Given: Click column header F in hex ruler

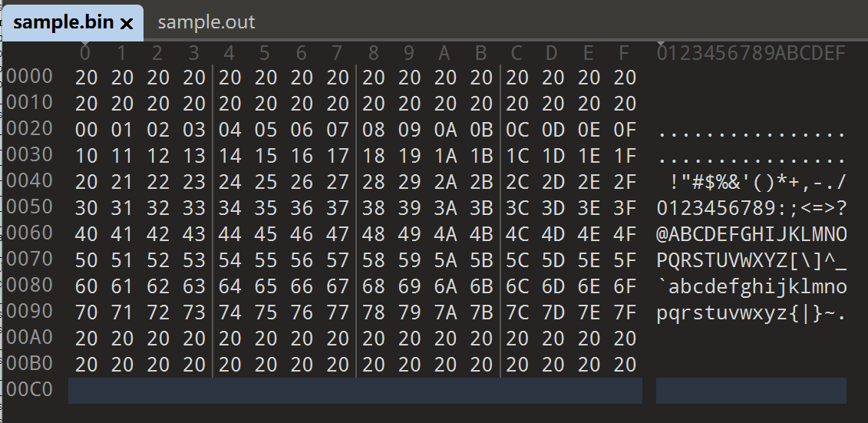Looking at the screenshot, I should (x=623, y=53).
